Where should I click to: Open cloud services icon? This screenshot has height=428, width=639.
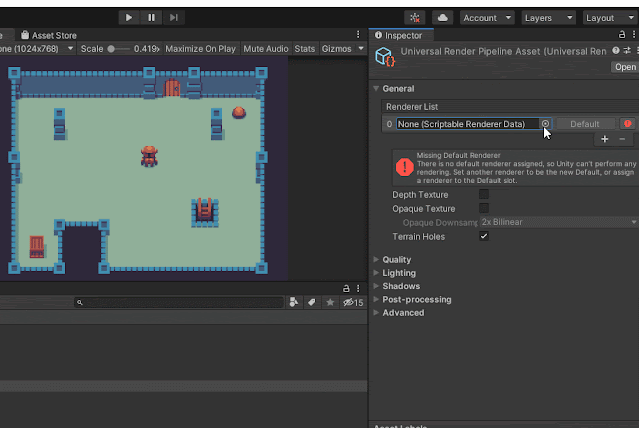tap(443, 18)
